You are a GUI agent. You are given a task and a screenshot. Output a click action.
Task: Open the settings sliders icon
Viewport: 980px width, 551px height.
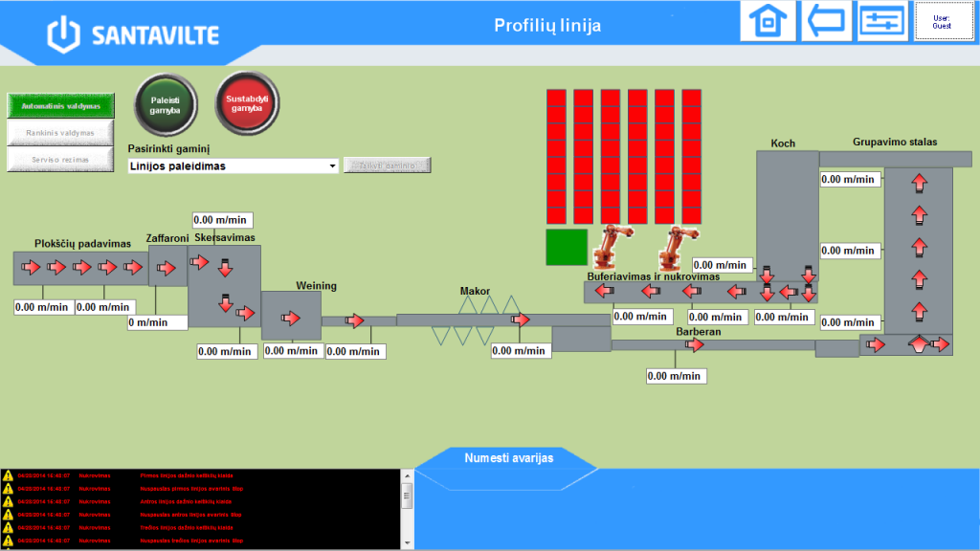point(881,21)
